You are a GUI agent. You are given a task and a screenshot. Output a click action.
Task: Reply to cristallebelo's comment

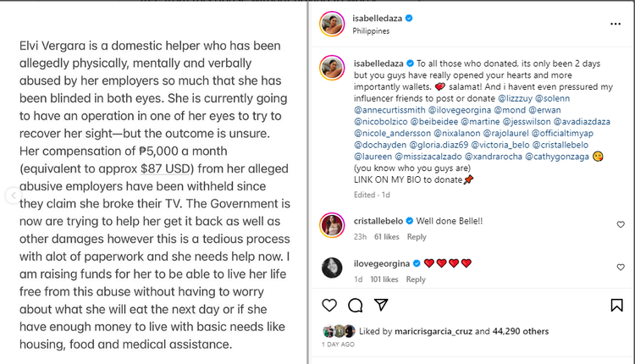click(x=417, y=237)
